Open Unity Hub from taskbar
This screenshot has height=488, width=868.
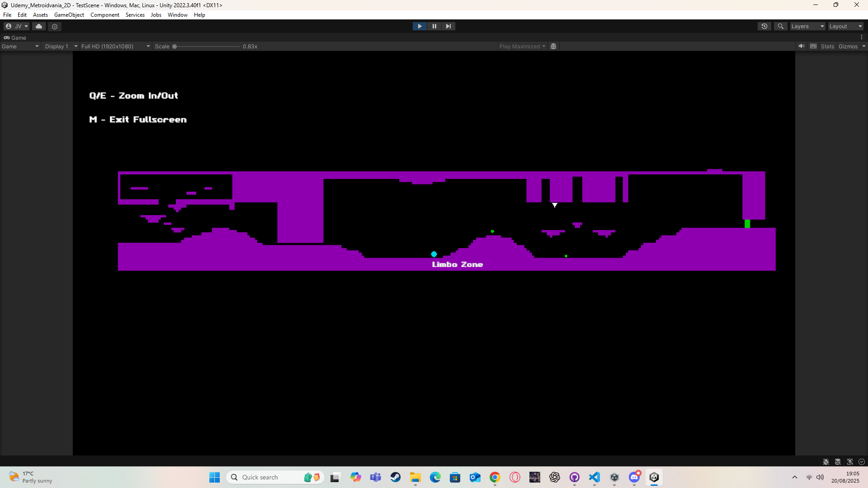tap(614, 477)
